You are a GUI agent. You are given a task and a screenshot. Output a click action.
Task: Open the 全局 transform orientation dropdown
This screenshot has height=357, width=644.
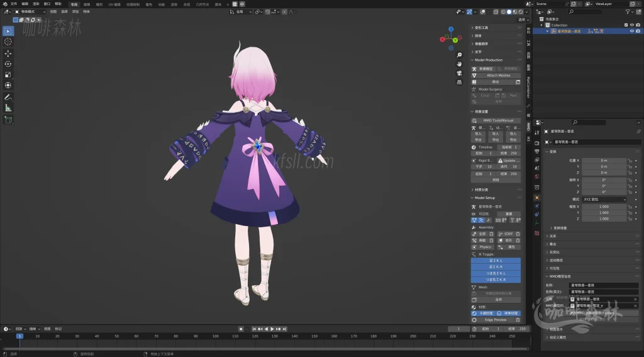[x=240, y=12]
